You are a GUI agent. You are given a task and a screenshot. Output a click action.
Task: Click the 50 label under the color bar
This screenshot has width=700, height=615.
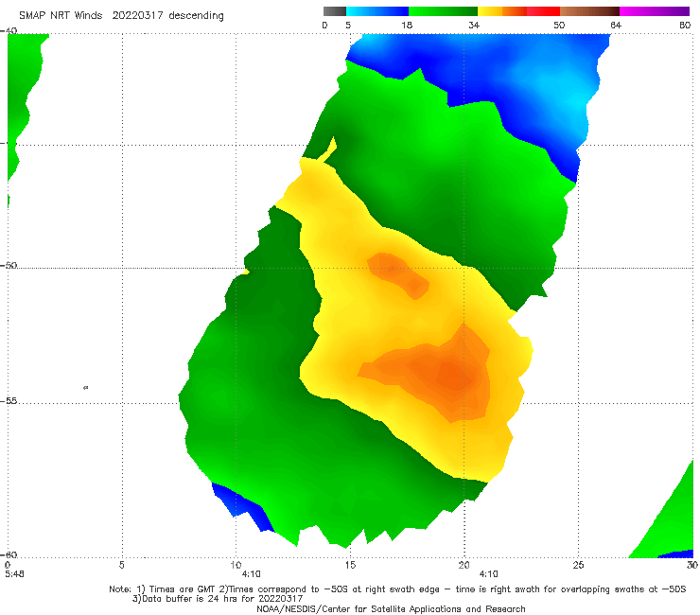click(559, 25)
